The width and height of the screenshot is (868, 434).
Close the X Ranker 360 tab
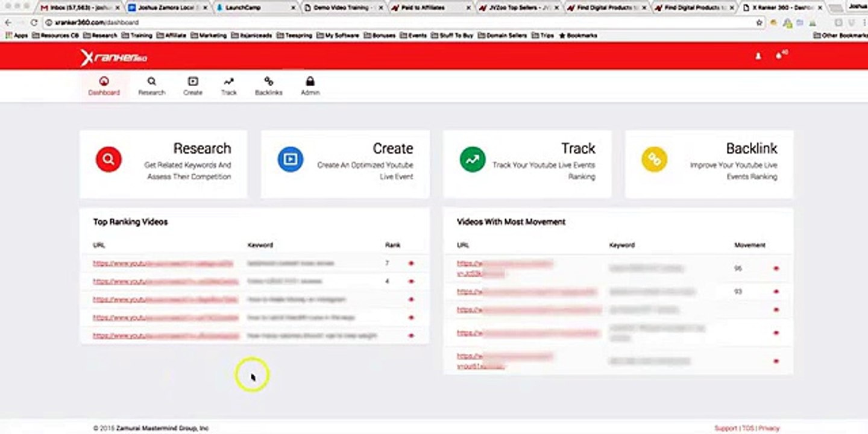pos(820,8)
